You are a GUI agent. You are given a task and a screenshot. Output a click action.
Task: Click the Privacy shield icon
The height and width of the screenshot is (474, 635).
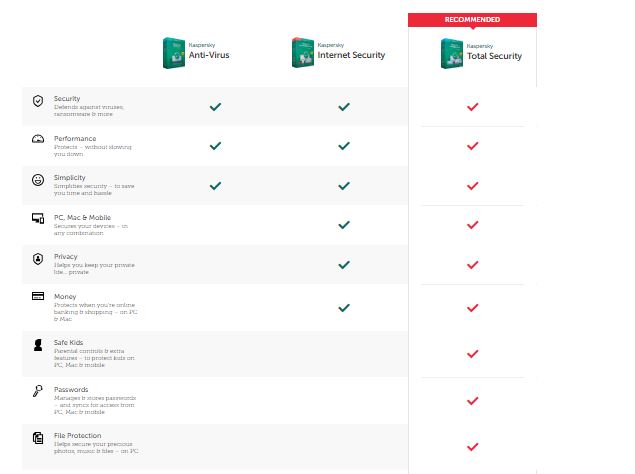point(38,258)
